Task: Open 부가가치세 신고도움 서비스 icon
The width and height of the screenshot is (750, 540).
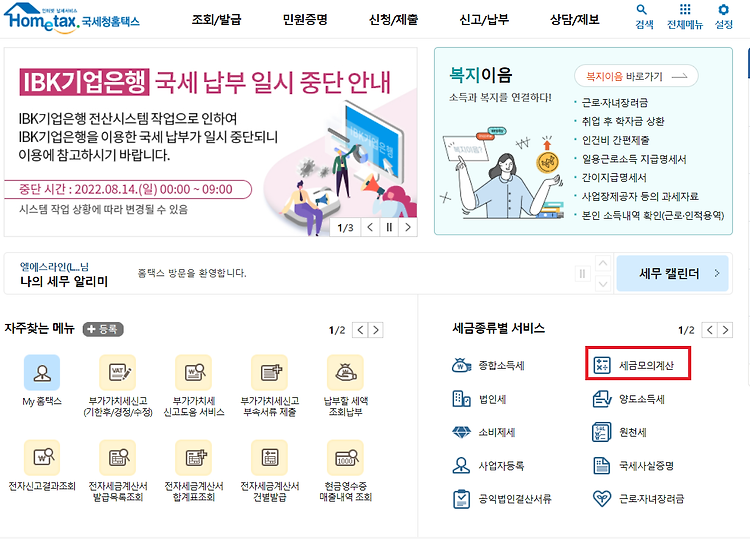Action: 194,373
